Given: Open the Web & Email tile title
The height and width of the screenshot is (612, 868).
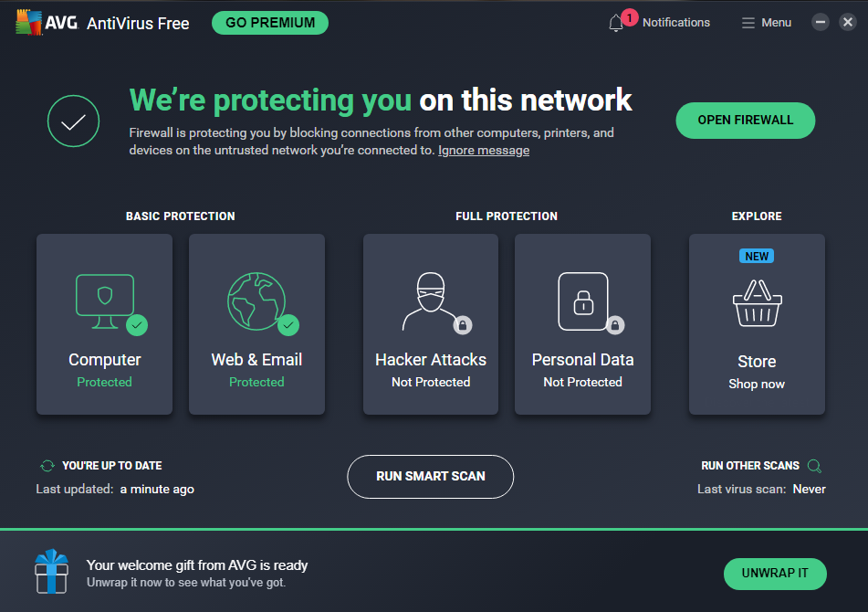Looking at the screenshot, I should tap(256, 360).
